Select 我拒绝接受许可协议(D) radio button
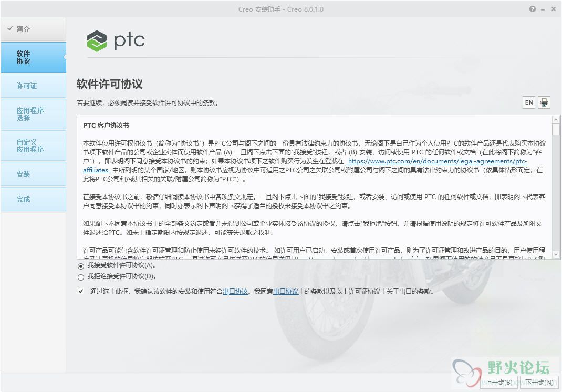The height and width of the screenshot is (392, 562). pos(81,277)
